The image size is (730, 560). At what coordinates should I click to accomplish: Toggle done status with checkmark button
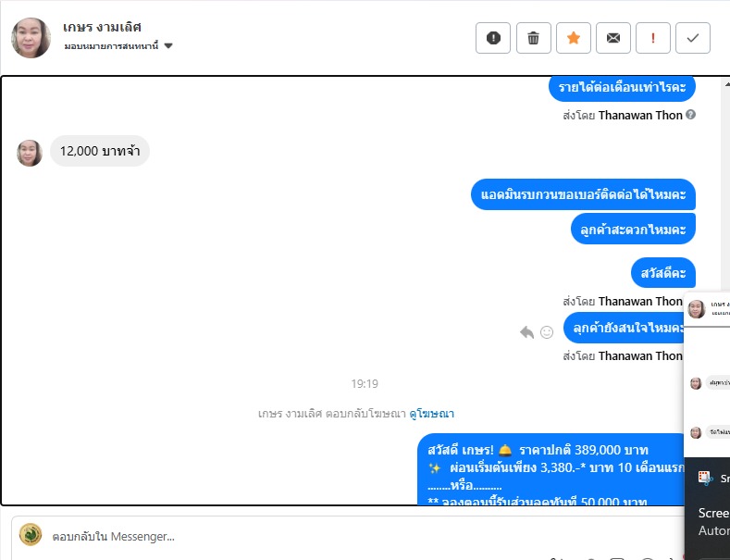(x=693, y=38)
